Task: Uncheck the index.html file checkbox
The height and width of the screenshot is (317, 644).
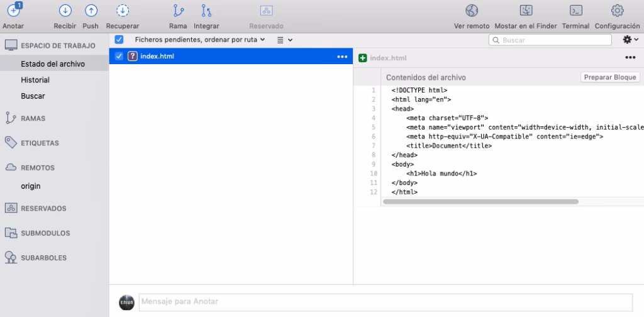Action: pos(119,56)
